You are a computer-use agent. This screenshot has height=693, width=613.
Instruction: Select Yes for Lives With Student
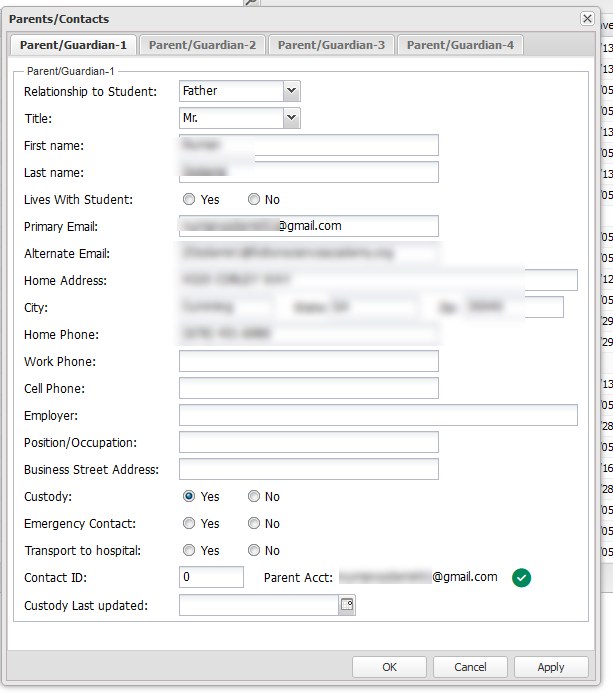pyautogui.click(x=189, y=199)
